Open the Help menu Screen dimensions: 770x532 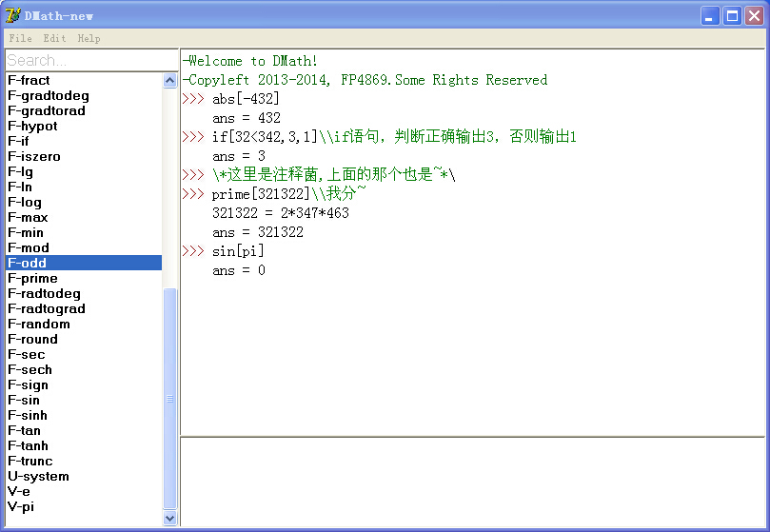tap(89, 38)
